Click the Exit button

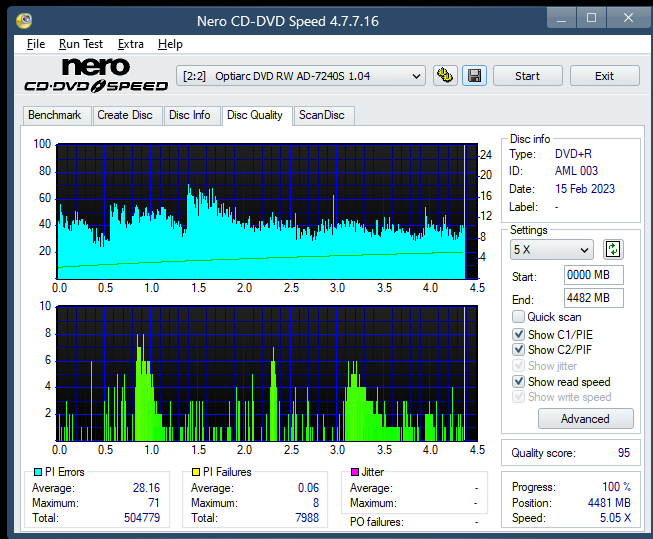(604, 76)
